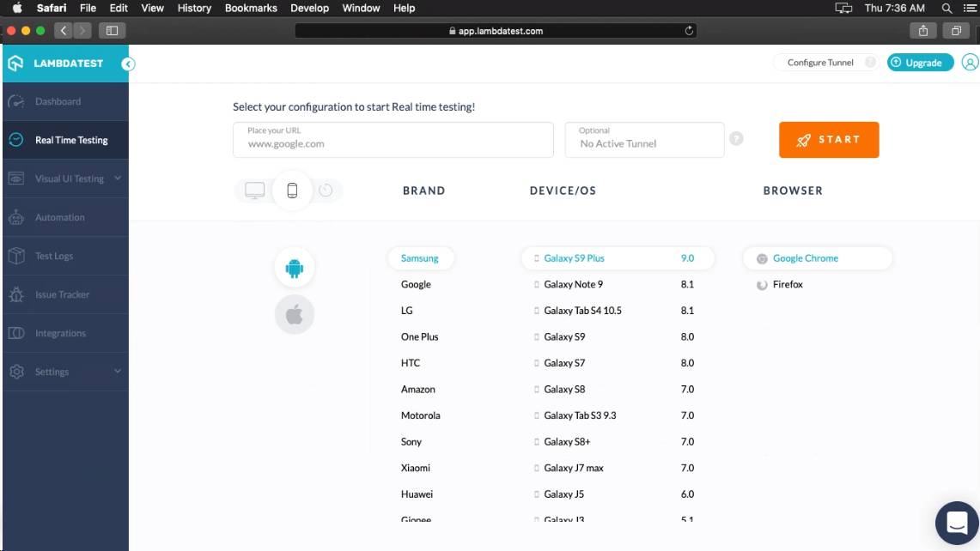980x551 pixels.
Task: Select the Android platform icon
Action: pyautogui.click(x=295, y=268)
